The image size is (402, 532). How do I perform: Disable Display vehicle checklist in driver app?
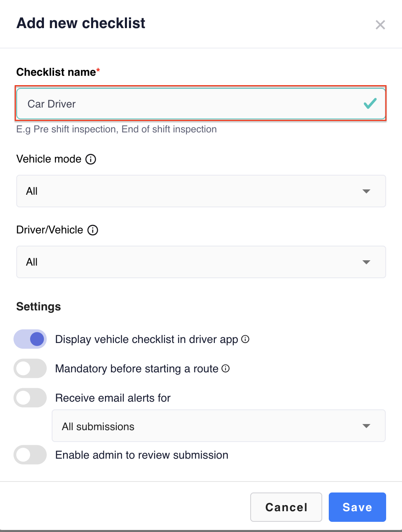tap(30, 339)
